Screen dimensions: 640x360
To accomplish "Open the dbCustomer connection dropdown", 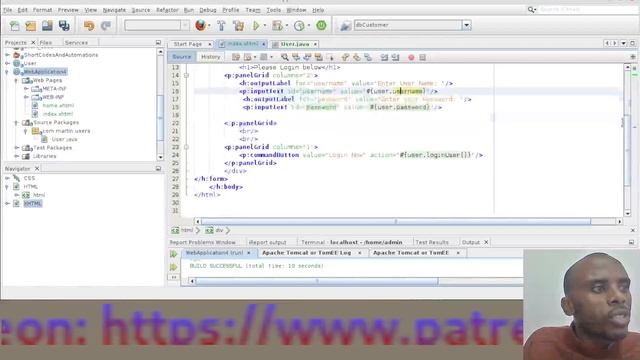I will [467, 25].
